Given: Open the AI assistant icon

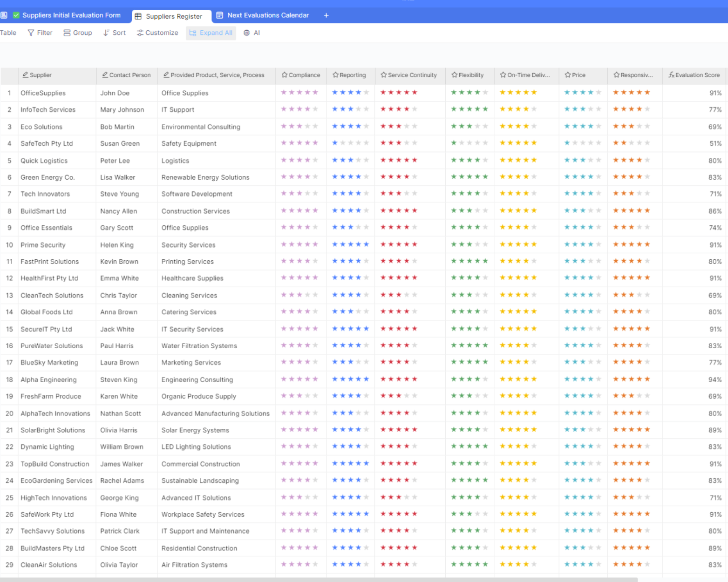Looking at the screenshot, I should (247, 33).
